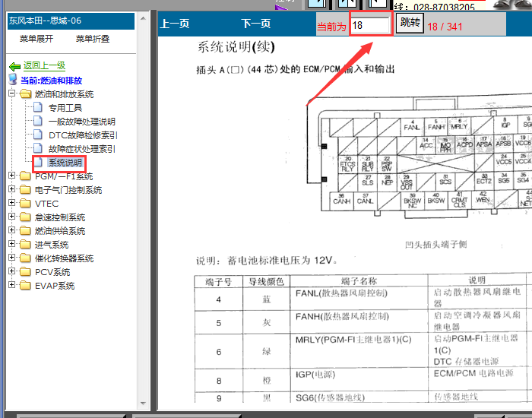
Task: Click sidebar scrollbar down arrow
Action: point(143,404)
